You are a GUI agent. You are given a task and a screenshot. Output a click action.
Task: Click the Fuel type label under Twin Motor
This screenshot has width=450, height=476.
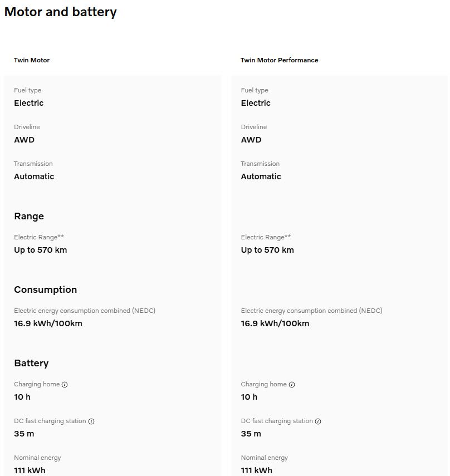pyautogui.click(x=27, y=90)
